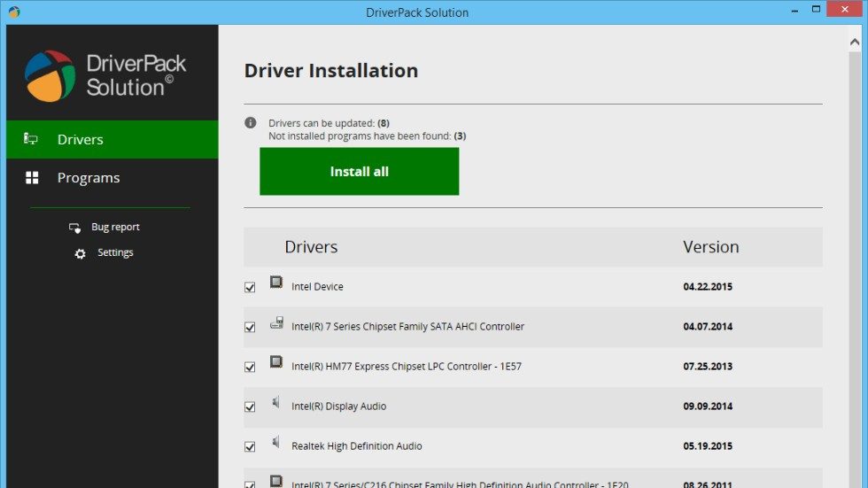This screenshot has width=868, height=488.
Task: Close the DriverPack Solution window
Action: tap(845, 10)
